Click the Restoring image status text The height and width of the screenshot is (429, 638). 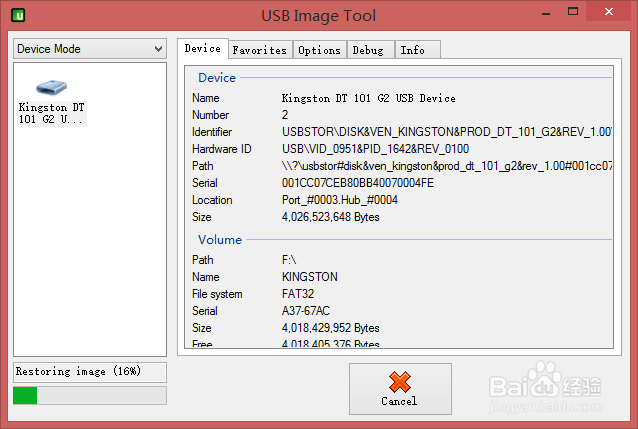78,371
